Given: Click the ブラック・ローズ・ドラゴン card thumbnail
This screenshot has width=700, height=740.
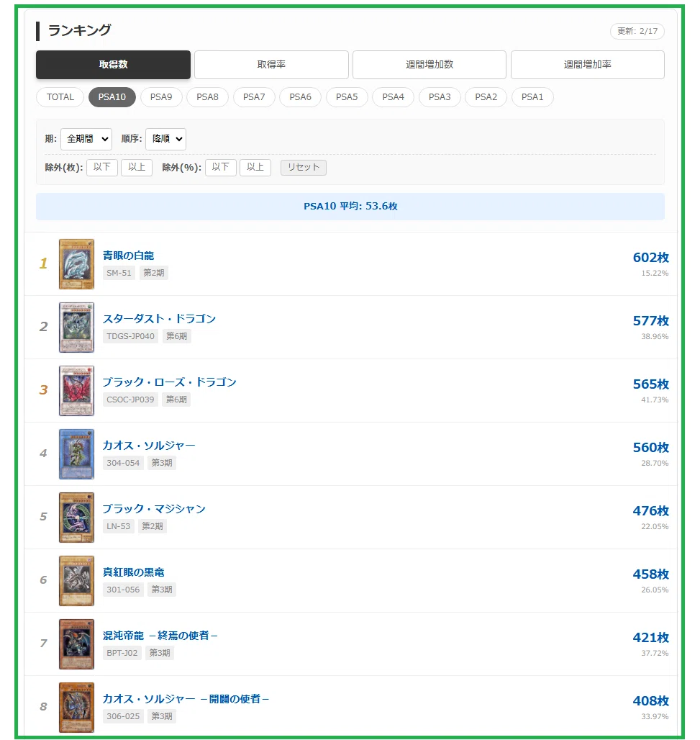Looking at the screenshot, I should pyautogui.click(x=76, y=390).
